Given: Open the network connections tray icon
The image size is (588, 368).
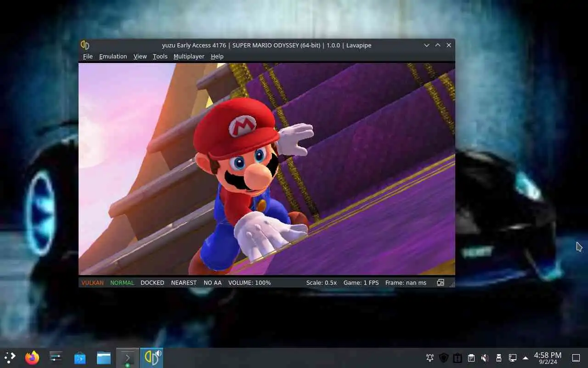Looking at the screenshot, I should (513, 358).
